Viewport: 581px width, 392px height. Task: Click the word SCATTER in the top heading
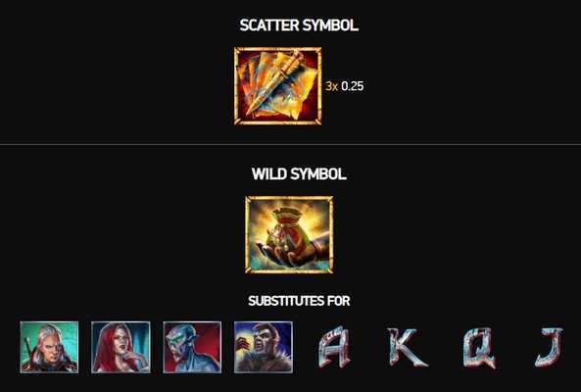tap(269, 25)
